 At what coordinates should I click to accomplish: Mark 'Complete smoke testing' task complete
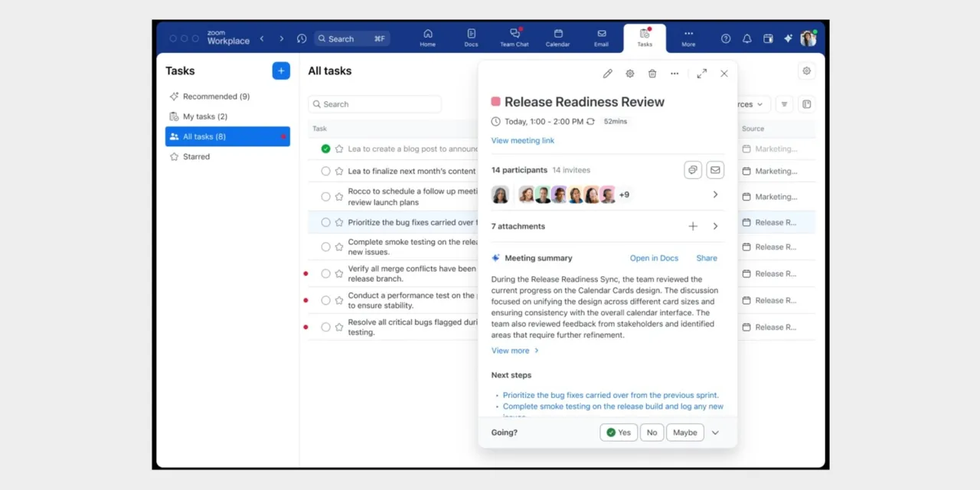click(x=325, y=247)
